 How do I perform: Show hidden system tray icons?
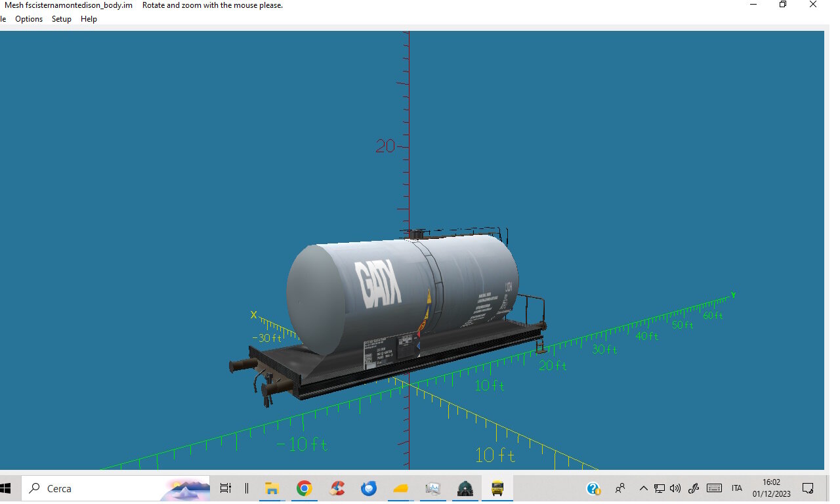point(644,488)
